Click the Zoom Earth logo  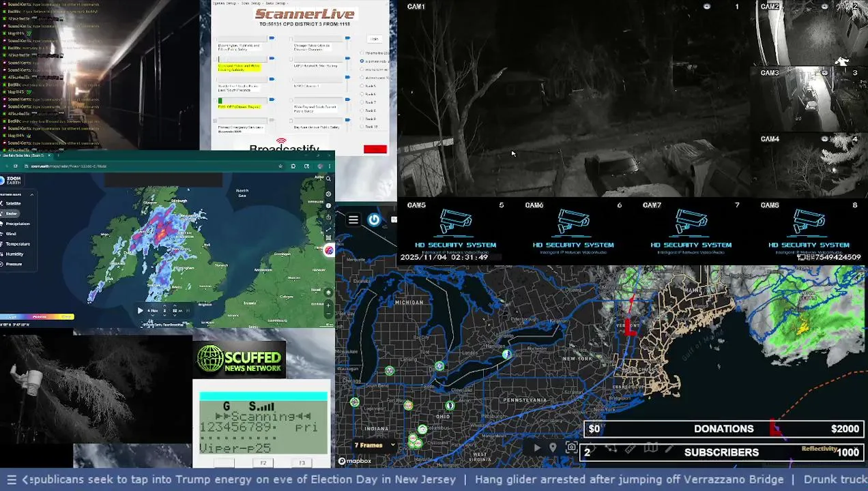coord(12,181)
